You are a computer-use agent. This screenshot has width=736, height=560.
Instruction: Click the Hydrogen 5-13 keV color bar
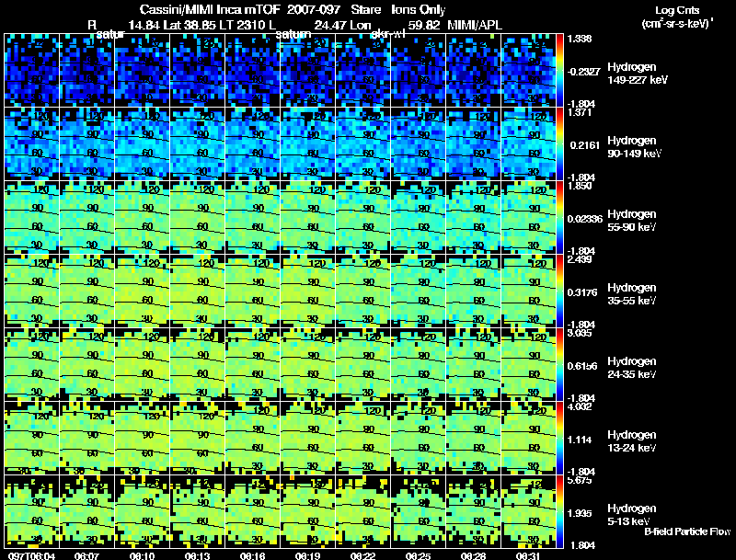pos(559,511)
